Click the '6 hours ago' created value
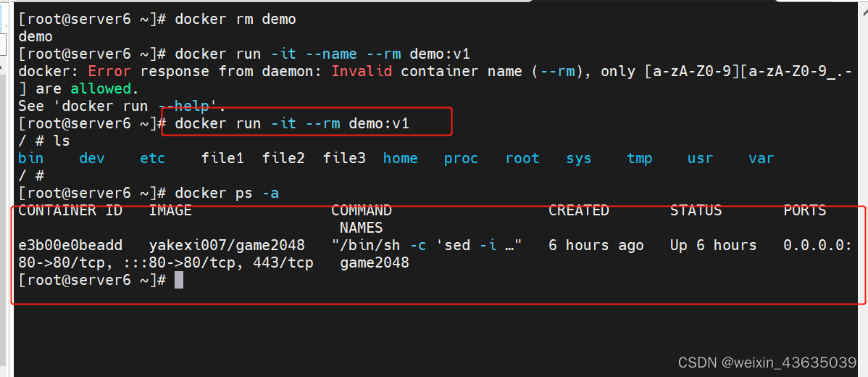Image resolution: width=868 pixels, height=377 pixels. 596,245
